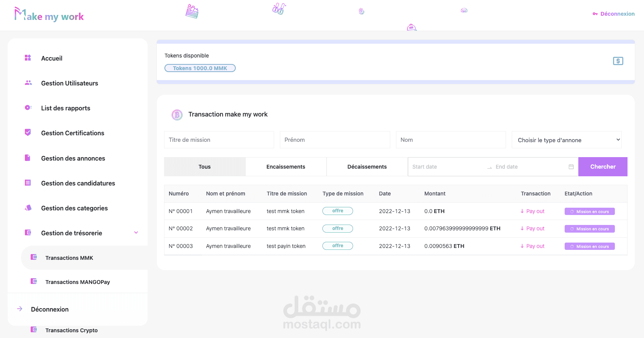Switch to the Décaissements tab
Screen dimensions: 644x338
[x=367, y=167]
